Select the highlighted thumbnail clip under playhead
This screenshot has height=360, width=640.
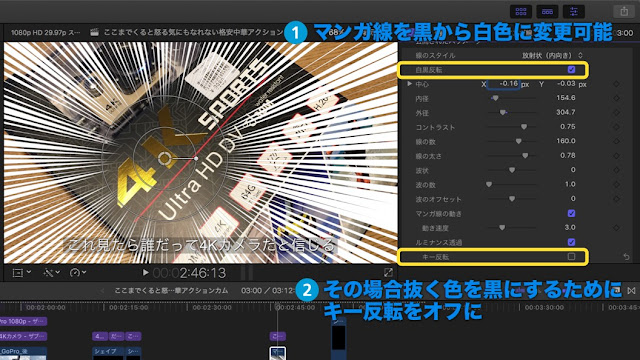coord(278,353)
